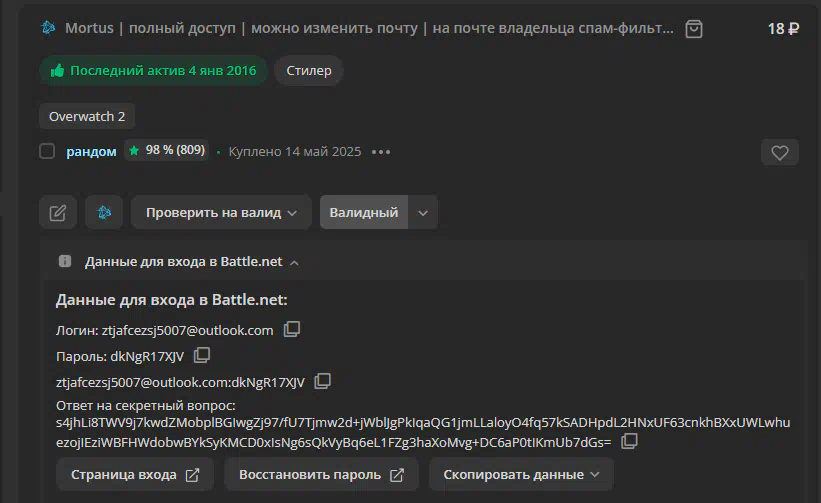The height and width of the screenshot is (503, 821).
Task: Add listing to favorites with heart icon
Action: click(x=780, y=152)
